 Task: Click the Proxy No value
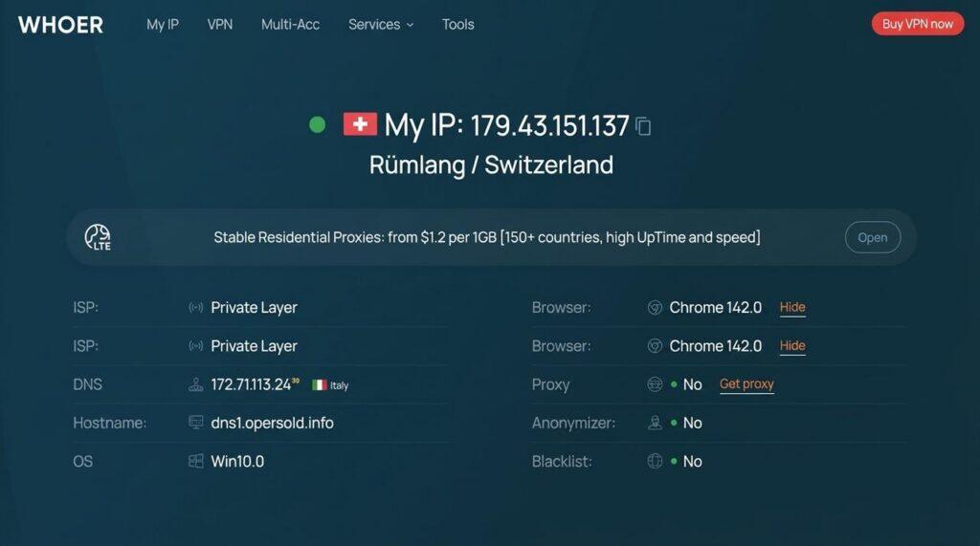tap(692, 384)
